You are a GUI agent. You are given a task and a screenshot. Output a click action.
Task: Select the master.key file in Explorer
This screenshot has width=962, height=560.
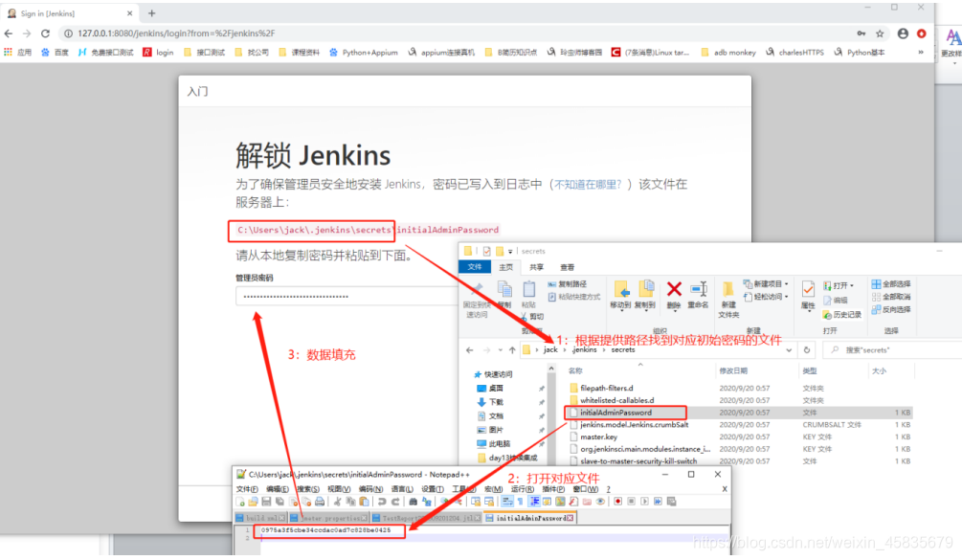point(599,437)
